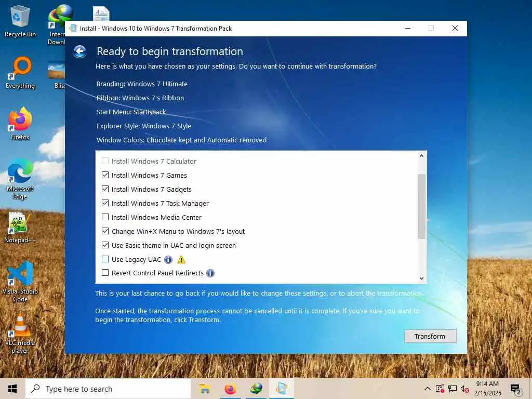Uncheck Use Basic theme in UAC and login screen

click(105, 245)
